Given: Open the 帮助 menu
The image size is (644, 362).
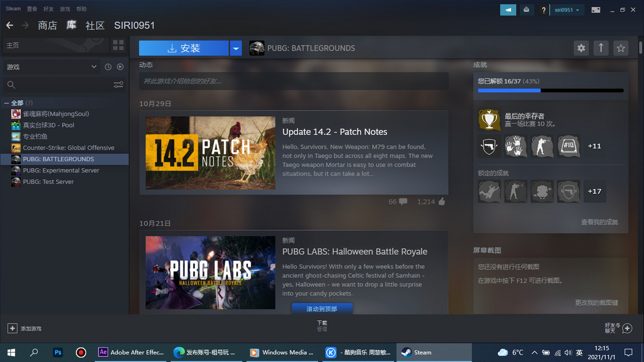Looking at the screenshot, I should tap(81, 8).
